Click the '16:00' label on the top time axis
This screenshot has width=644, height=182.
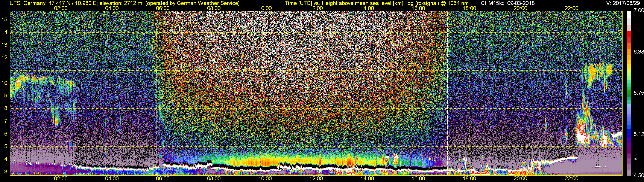click(x=418, y=8)
